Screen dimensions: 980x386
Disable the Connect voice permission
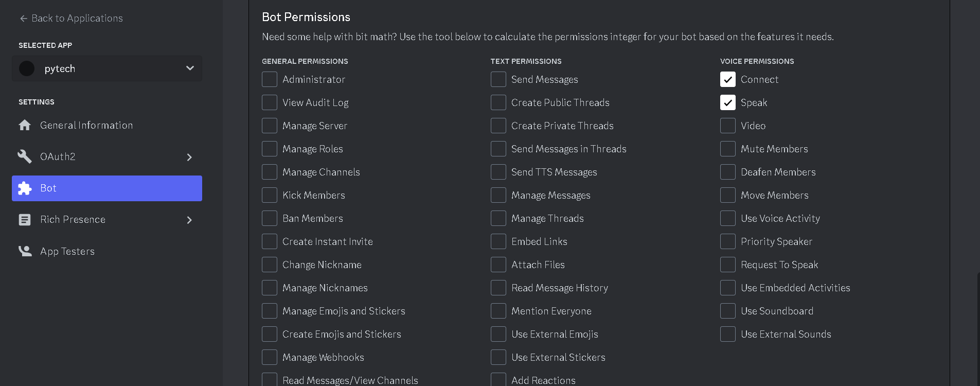click(x=727, y=79)
